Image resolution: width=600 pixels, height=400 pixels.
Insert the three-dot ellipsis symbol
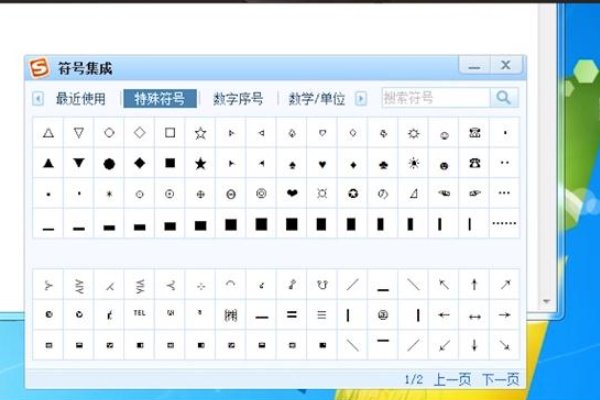point(504,193)
